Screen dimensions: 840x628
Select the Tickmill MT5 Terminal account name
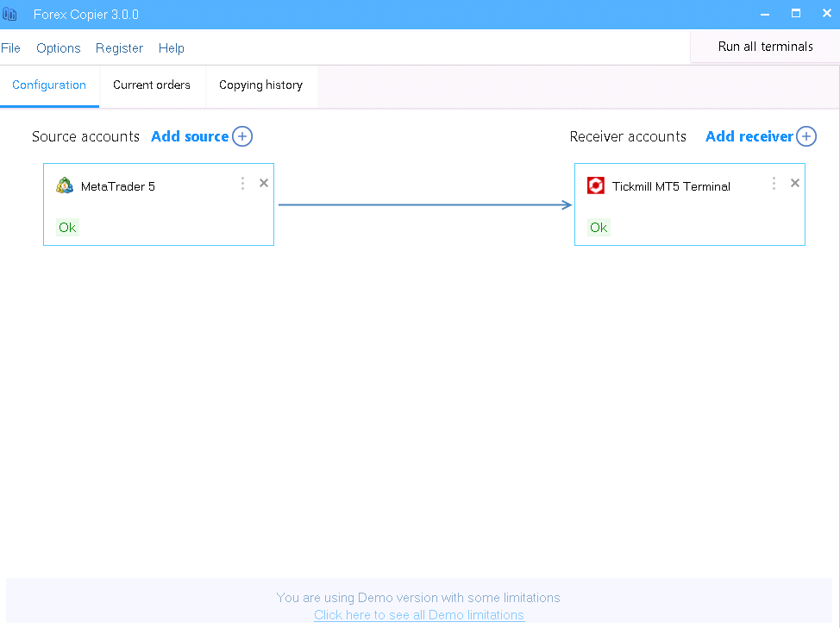coord(671,186)
